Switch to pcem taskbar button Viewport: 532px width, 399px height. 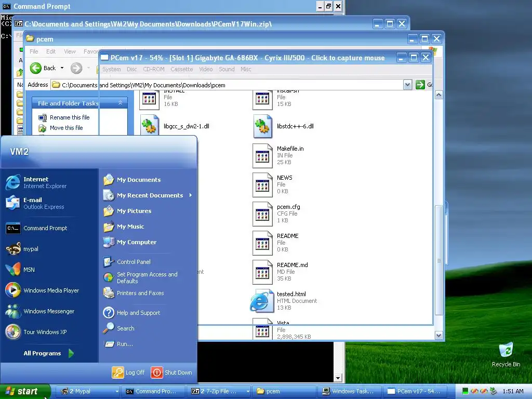(x=284, y=391)
